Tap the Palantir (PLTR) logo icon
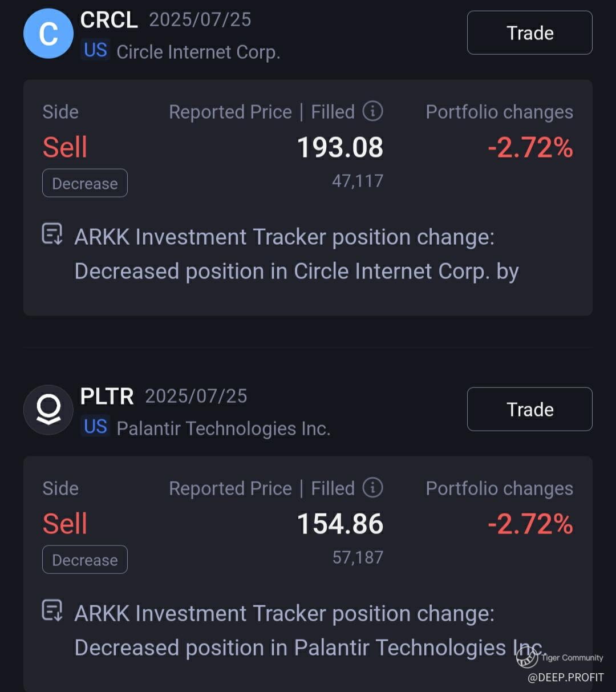 pos(48,410)
